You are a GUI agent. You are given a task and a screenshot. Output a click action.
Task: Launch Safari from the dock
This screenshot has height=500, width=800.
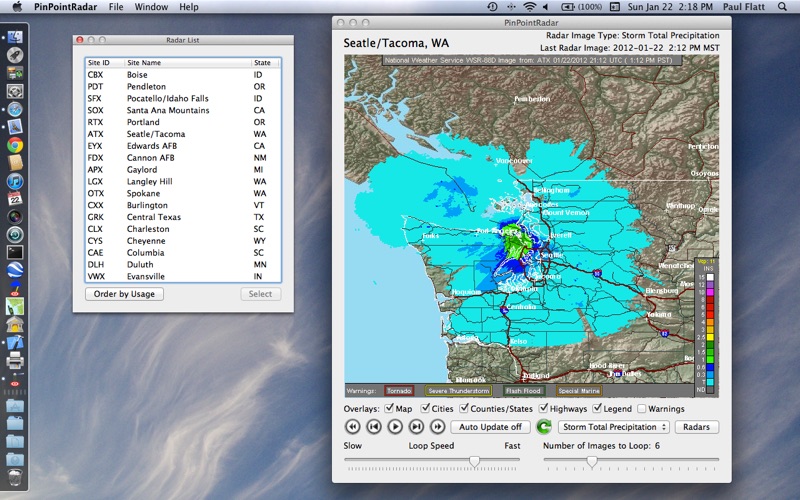(x=15, y=109)
